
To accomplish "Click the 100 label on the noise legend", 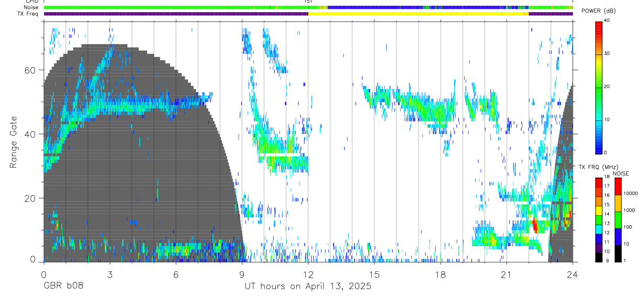I will 628,227.
